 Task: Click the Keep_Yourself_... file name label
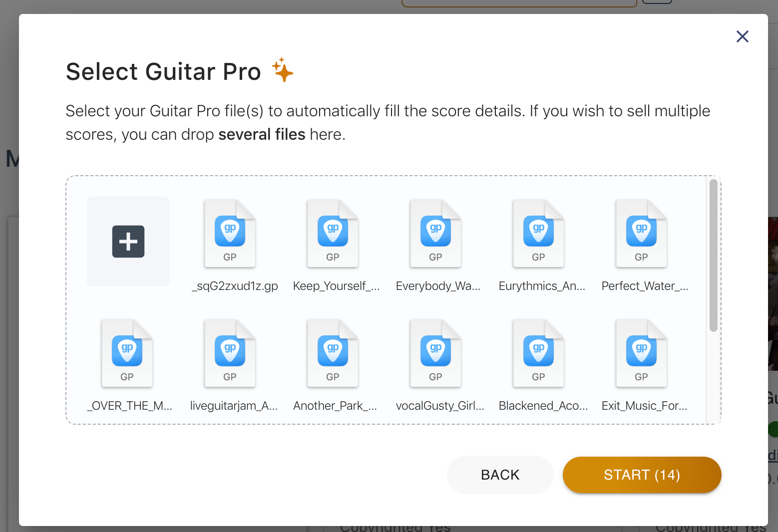pyautogui.click(x=336, y=286)
